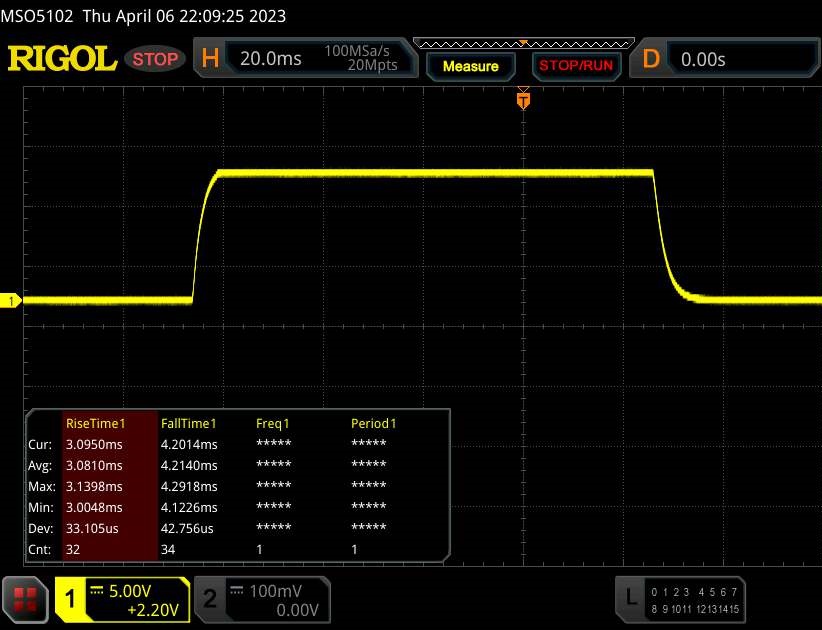
Task: Click the FallTime1 average value 4.2140ms
Action: coord(189,465)
